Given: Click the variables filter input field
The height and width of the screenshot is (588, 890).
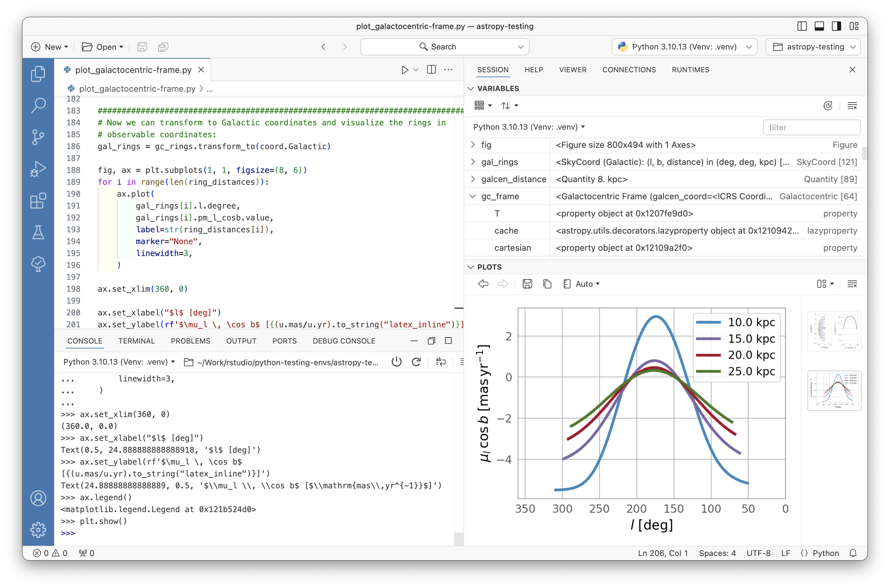Looking at the screenshot, I should [x=811, y=127].
